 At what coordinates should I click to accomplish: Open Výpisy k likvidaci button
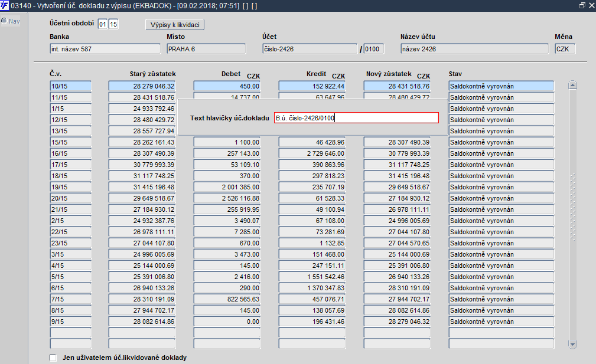click(175, 25)
